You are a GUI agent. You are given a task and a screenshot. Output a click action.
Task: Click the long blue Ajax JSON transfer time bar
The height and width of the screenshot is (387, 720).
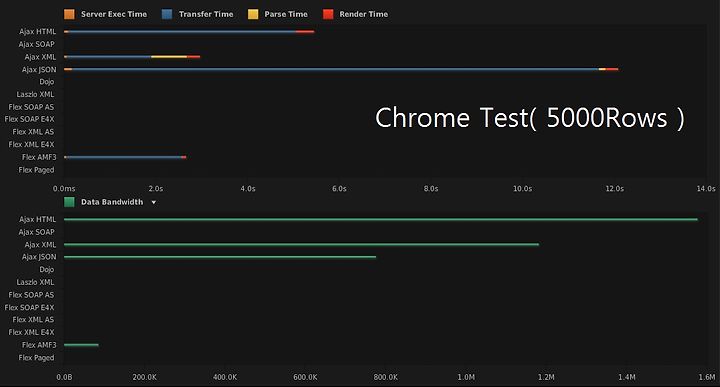[x=335, y=69]
